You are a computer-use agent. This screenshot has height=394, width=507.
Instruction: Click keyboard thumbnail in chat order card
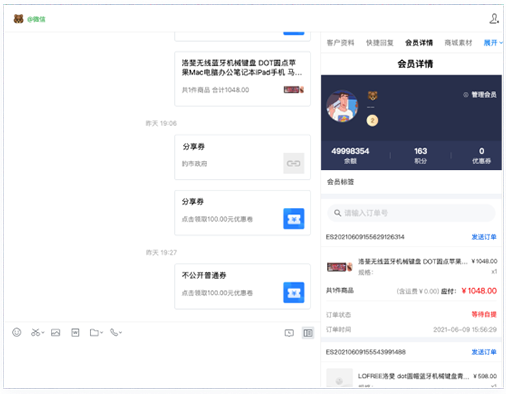click(x=294, y=90)
